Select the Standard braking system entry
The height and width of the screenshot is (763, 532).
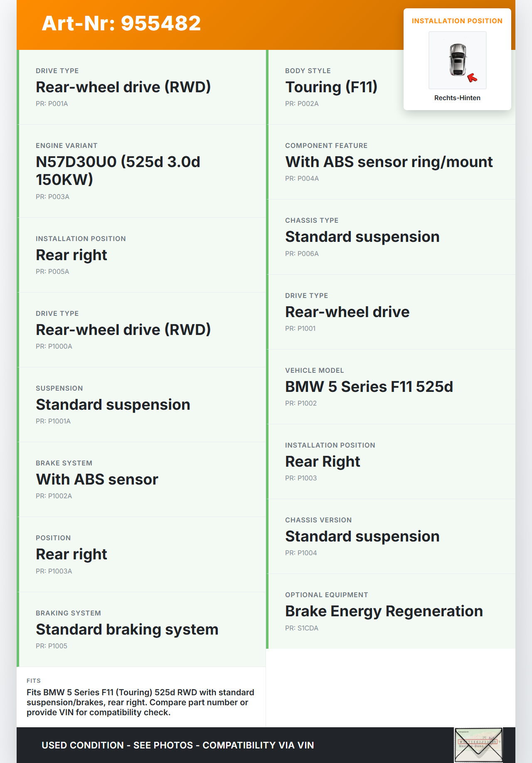tap(127, 629)
